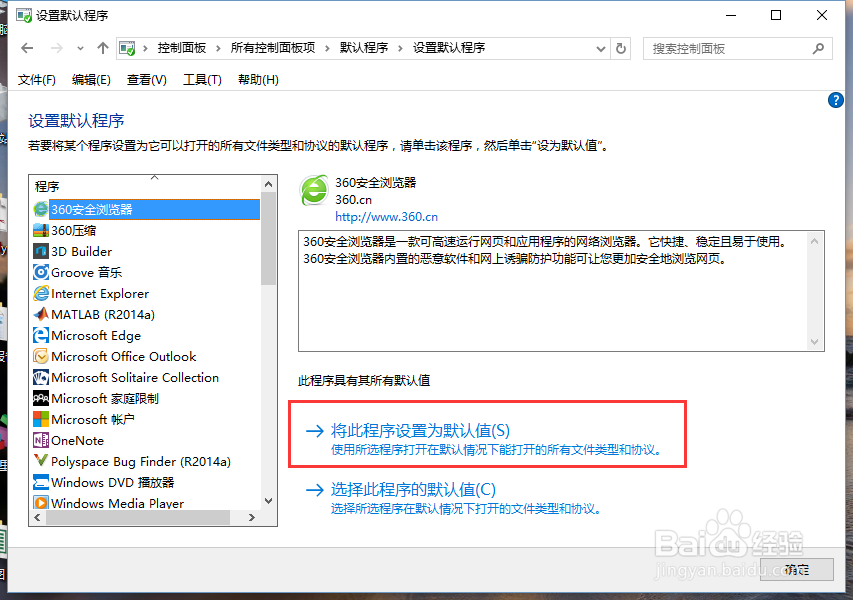Open the 查看(V) menu
853x600 pixels.
tap(146, 80)
